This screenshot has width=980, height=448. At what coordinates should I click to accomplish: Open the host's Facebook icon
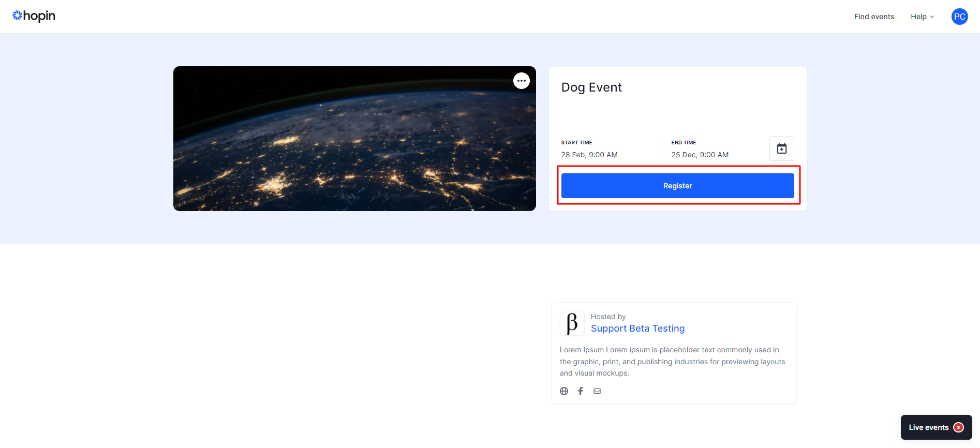tap(581, 391)
